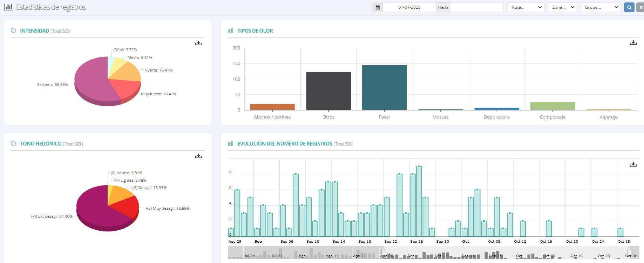
Task: Click the Débil: 3.72% label
Action: pyautogui.click(x=126, y=50)
